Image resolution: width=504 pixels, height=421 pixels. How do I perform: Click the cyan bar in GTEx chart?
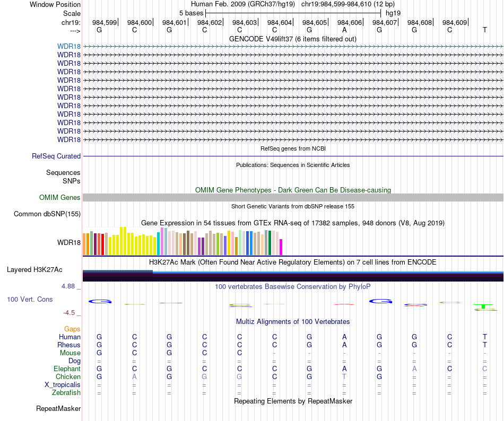159,244
